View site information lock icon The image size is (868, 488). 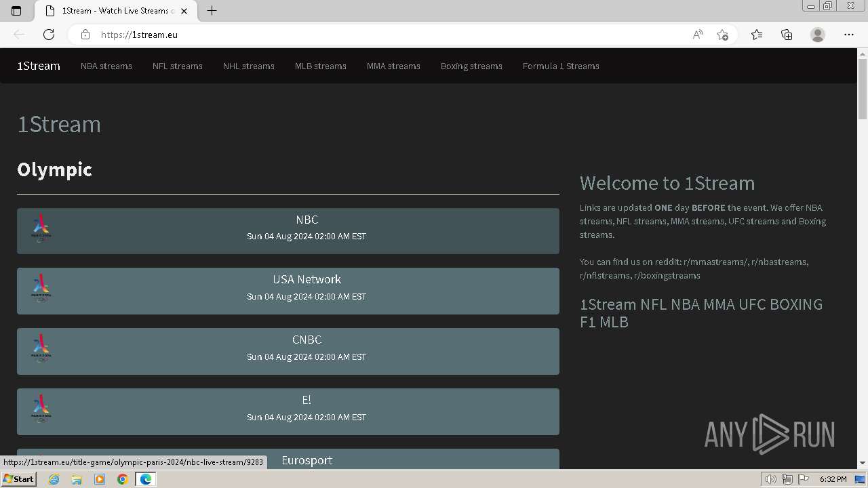(x=85, y=35)
